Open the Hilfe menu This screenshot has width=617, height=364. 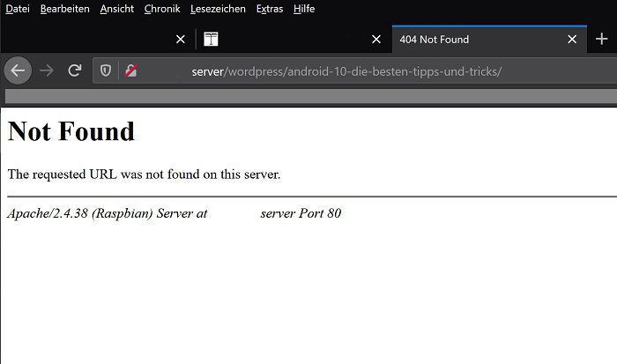pos(304,9)
